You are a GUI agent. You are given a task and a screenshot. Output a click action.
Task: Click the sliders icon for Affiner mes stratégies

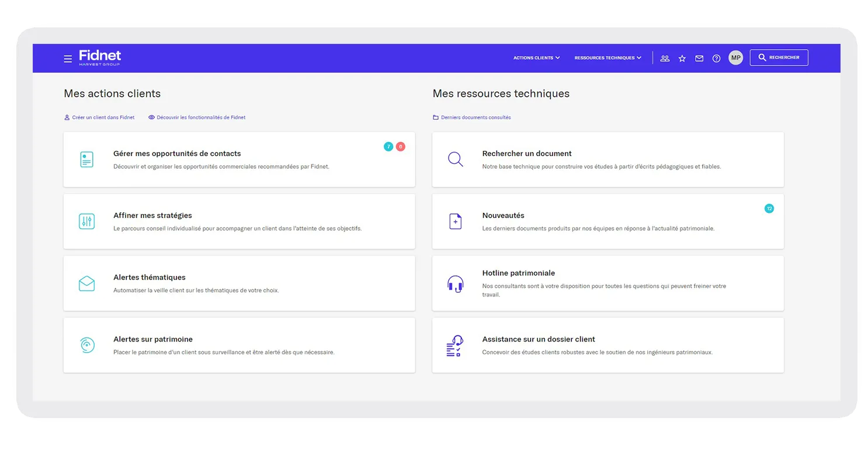click(86, 222)
